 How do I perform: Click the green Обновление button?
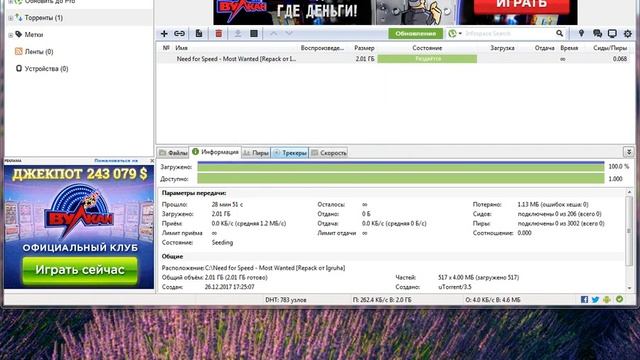(x=416, y=33)
